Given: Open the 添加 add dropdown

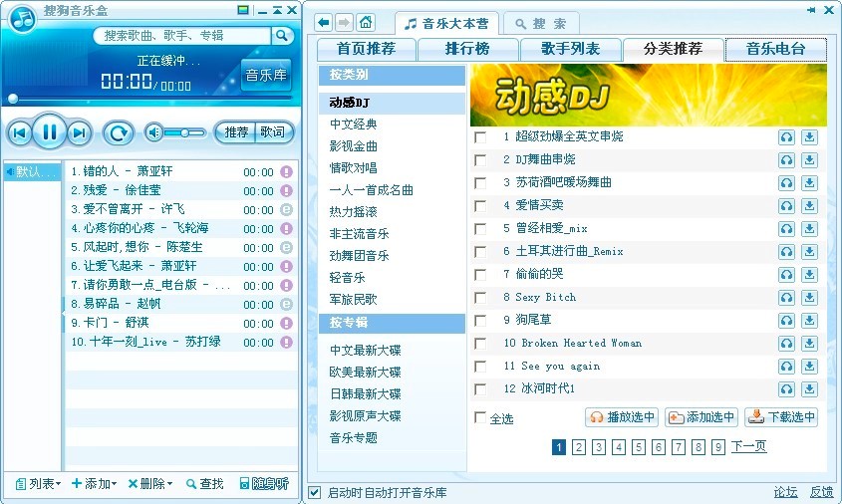Looking at the screenshot, I should click(94, 484).
